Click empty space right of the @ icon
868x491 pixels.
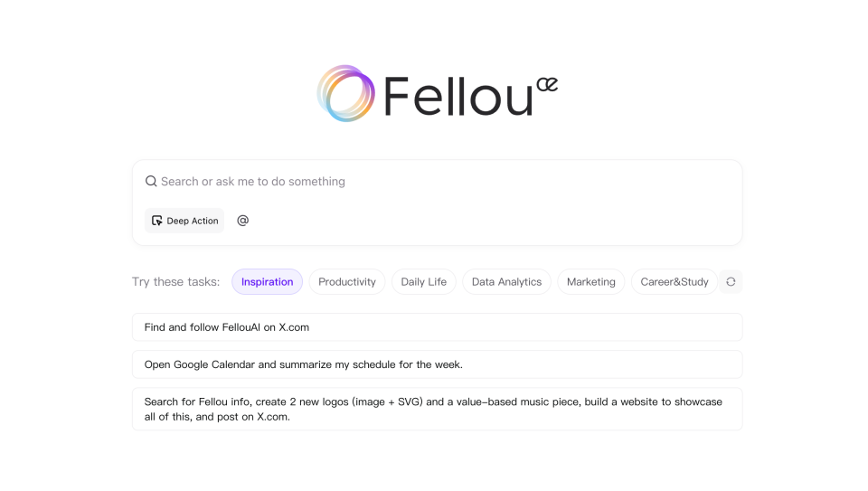click(488, 221)
